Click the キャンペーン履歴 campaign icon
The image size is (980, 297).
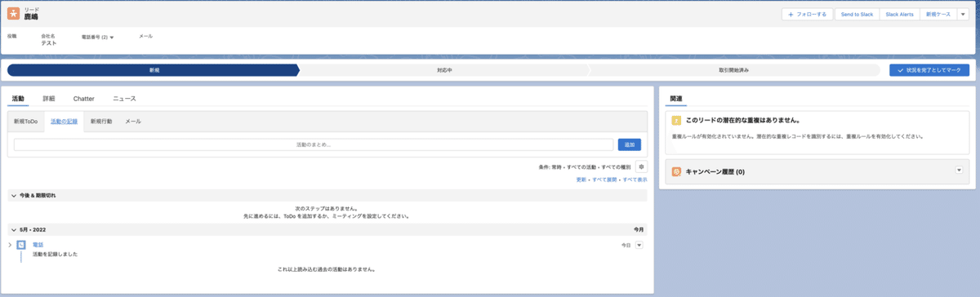coord(676,172)
